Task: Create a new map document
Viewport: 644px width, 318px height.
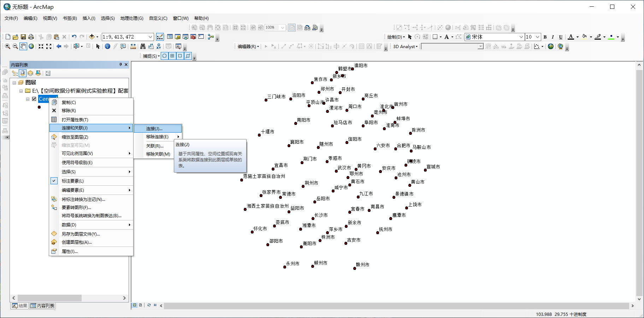Action: pos(8,37)
